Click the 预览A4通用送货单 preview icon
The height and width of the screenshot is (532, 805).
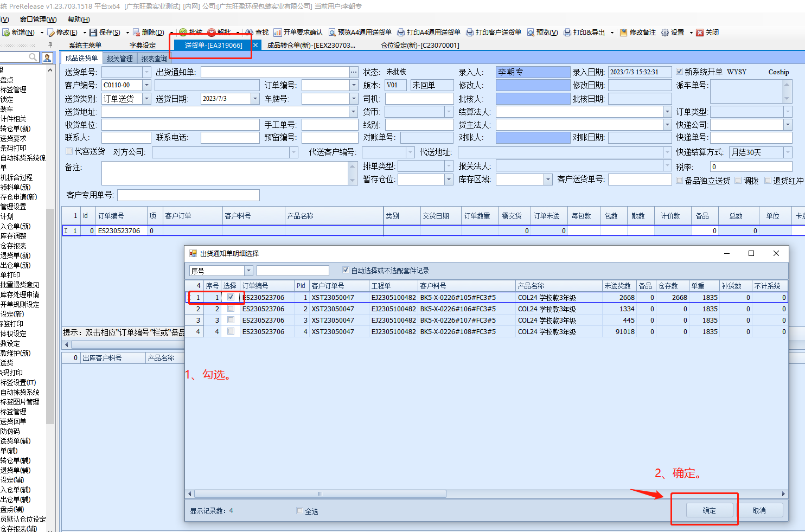[332, 33]
